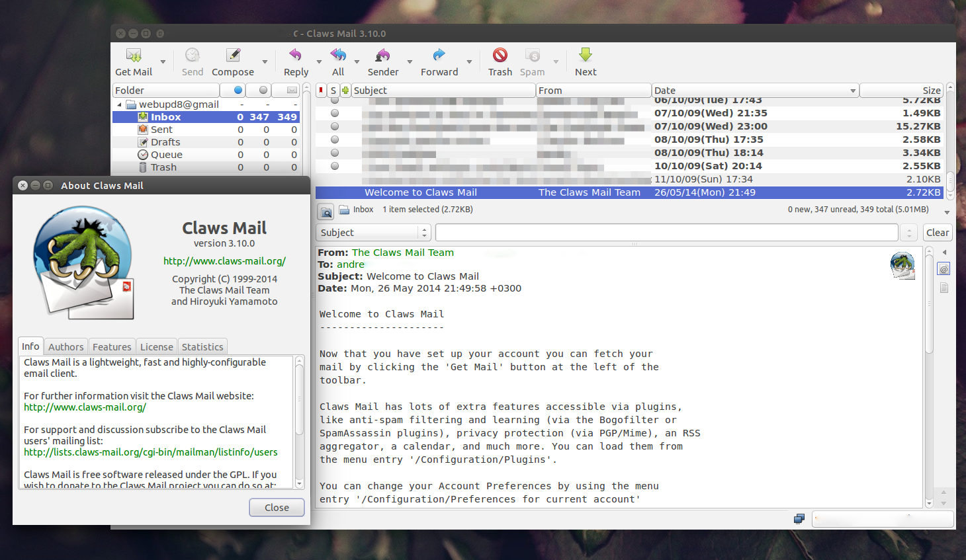Open the Drafts folder
This screenshot has height=560, width=966.
pyautogui.click(x=165, y=142)
